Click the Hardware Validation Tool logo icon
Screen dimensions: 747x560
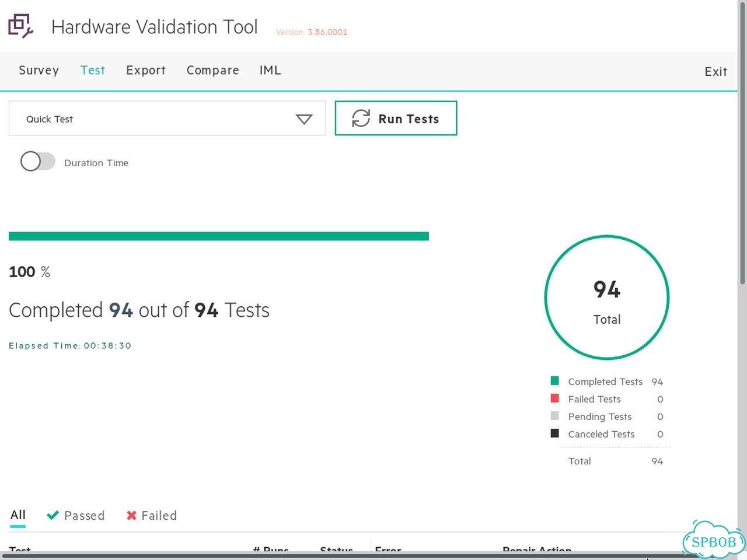[20, 26]
